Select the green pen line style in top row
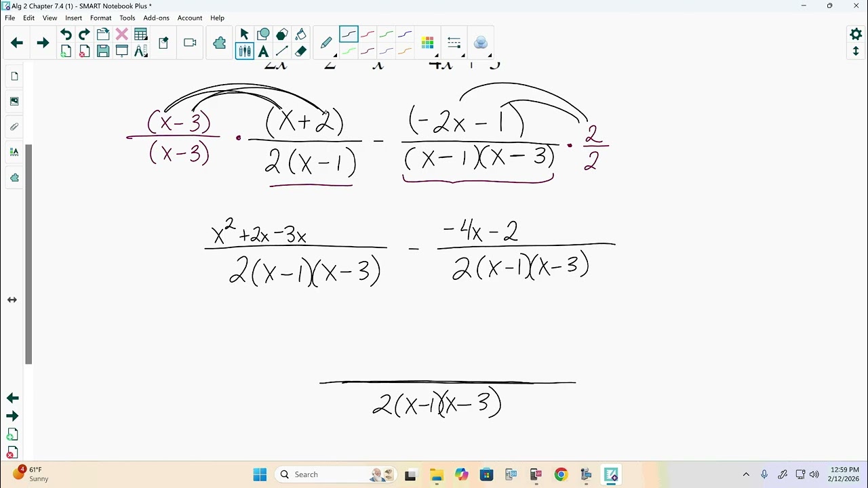This screenshot has height=488, width=868. click(386, 34)
